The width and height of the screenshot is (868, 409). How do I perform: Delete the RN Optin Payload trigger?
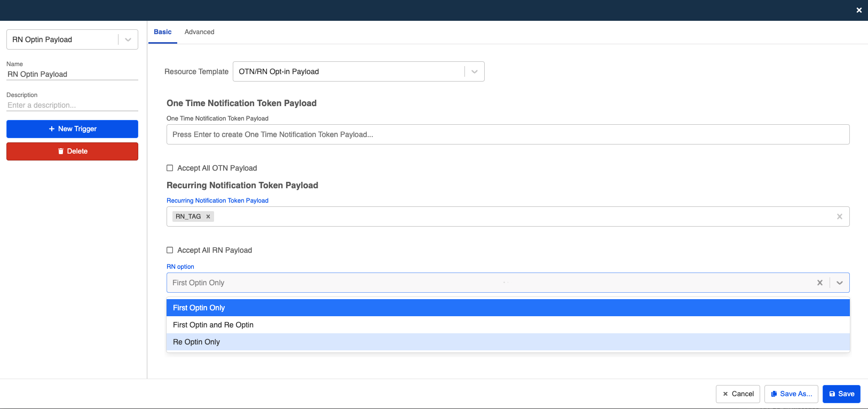tap(72, 151)
